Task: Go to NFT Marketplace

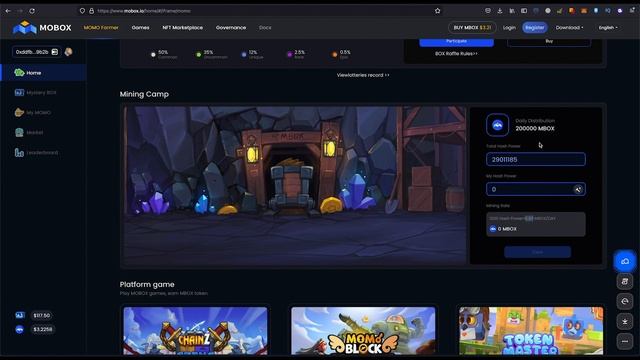Action: 182,27
